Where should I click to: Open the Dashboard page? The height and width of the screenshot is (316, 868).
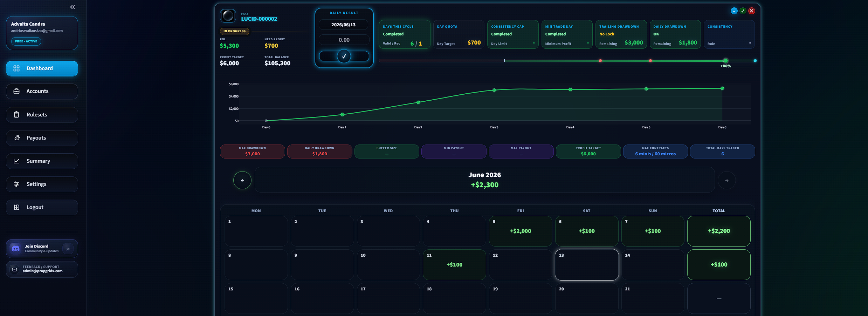point(42,68)
